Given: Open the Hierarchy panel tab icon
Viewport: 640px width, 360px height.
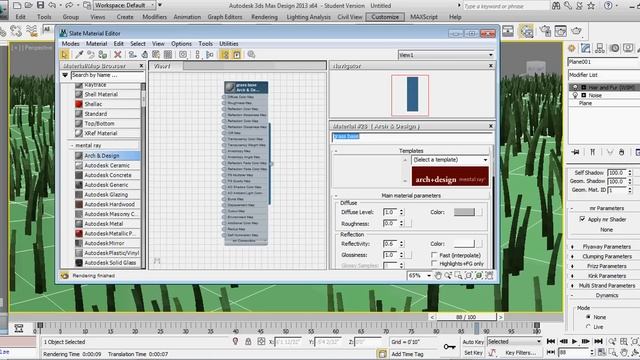Looking at the screenshot, I should click(x=600, y=48).
